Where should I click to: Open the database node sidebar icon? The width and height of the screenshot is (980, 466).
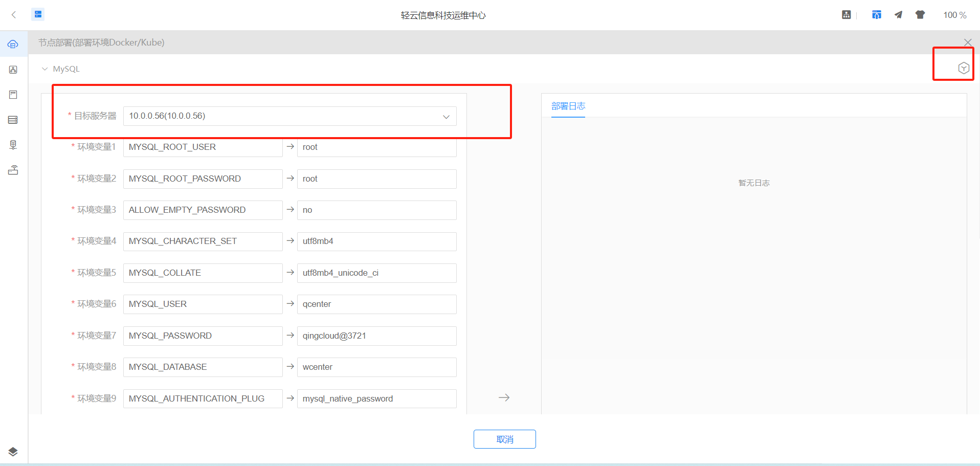(13, 145)
